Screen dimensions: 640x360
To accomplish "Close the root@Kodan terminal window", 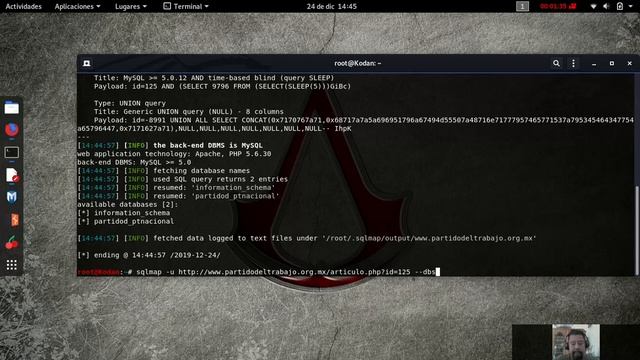I will pyautogui.click(x=629, y=63).
